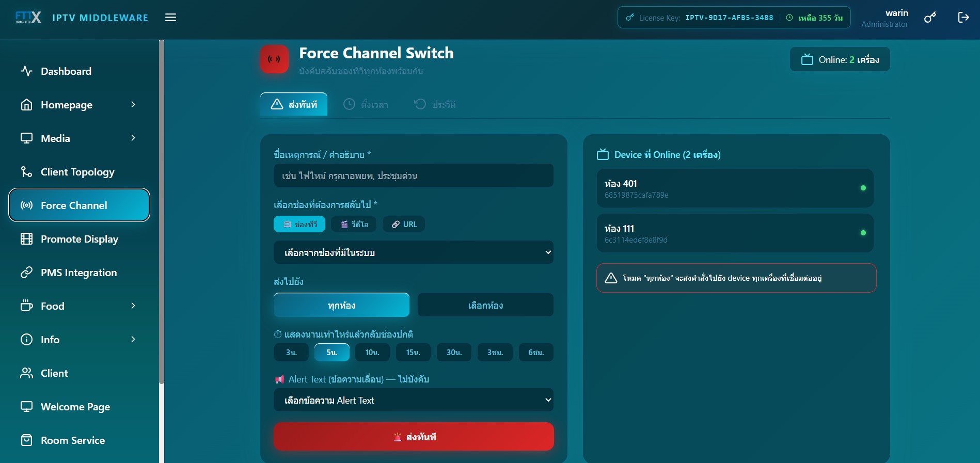Click the red ส่งทันที send button
The image size is (980, 463).
click(x=414, y=437)
